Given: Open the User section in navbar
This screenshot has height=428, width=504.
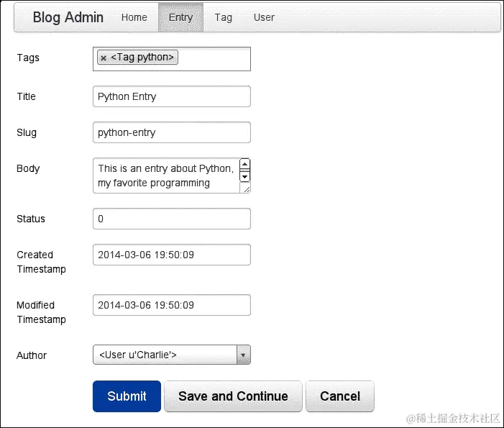Looking at the screenshot, I should tap(264, 17).
